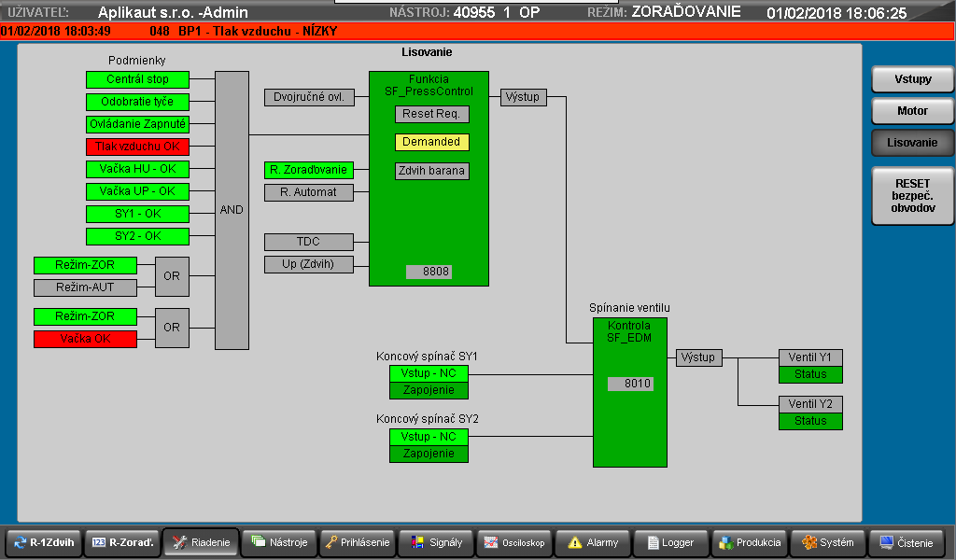Click the Dvojručné ovl. input box
The height and width of the screenshot is (560, 956).
tap(309, 97)
